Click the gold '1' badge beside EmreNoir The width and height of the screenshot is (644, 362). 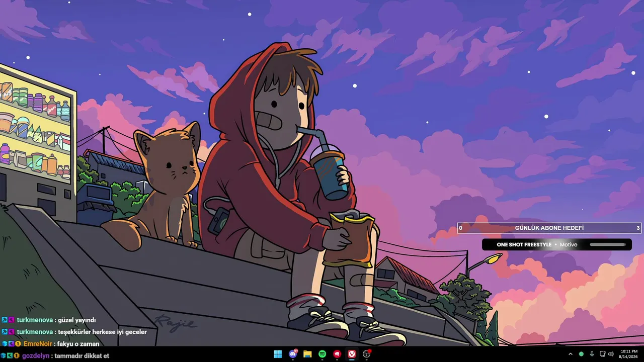click(x=18, y=344)
